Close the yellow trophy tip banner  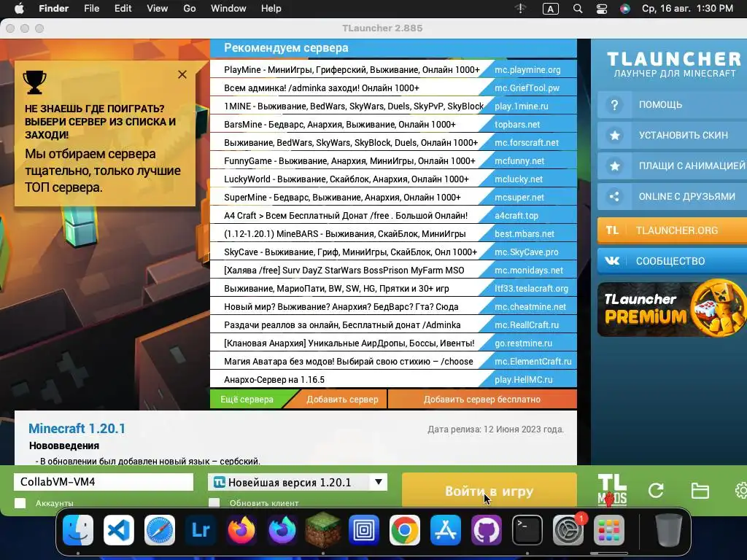click(182, 74)
